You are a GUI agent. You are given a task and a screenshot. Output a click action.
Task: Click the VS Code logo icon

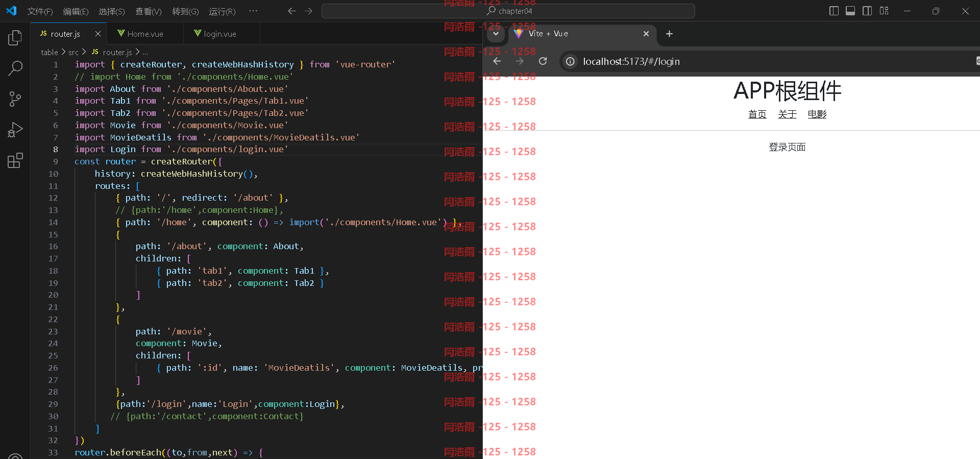coord(11,11)
